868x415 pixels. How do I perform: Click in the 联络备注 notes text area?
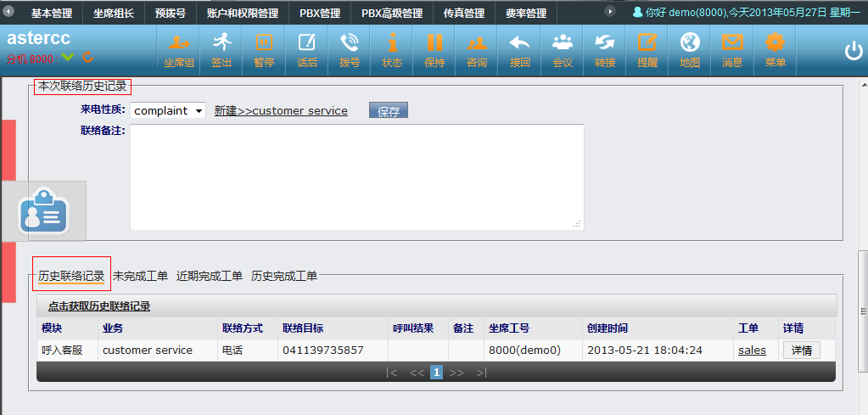pyautogui.click(x=356, y=177)
